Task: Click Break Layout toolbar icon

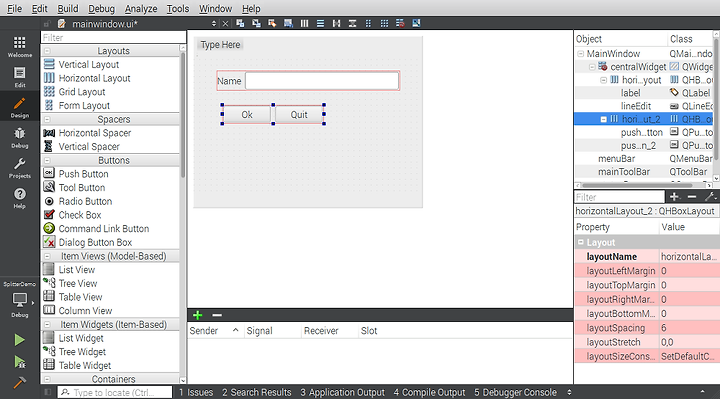Action: tap(400, 23)
